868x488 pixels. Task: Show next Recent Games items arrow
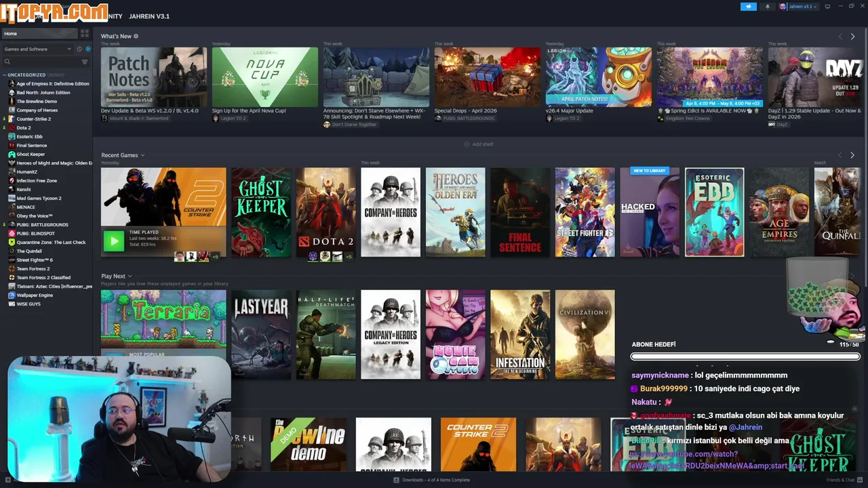(x=852, y=155)
